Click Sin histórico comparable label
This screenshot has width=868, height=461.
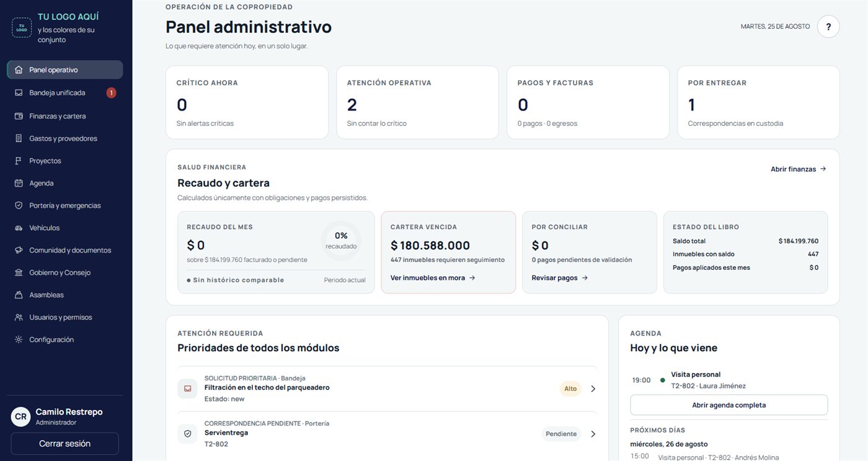pyautogui.click(x=236, y=280)
